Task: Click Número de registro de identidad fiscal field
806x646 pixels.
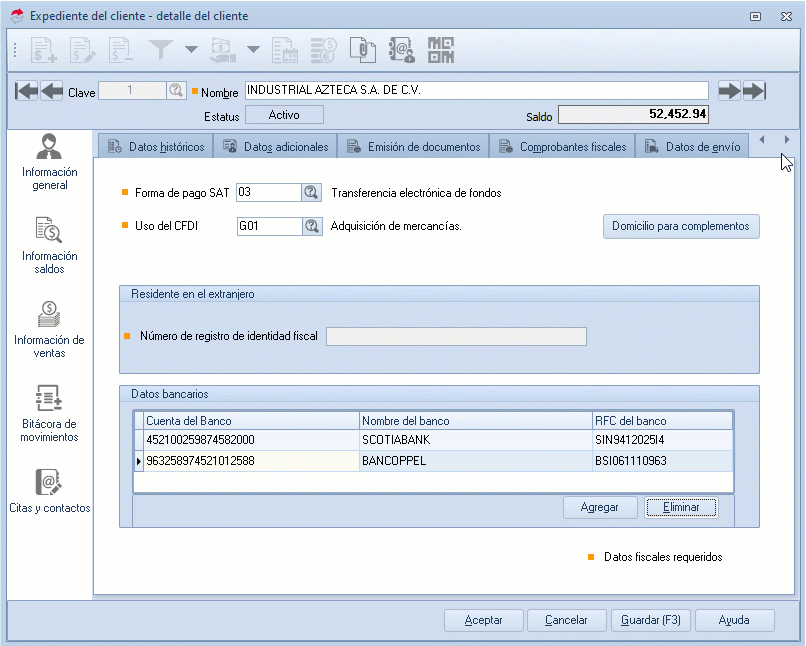Action: coord(456,337)
